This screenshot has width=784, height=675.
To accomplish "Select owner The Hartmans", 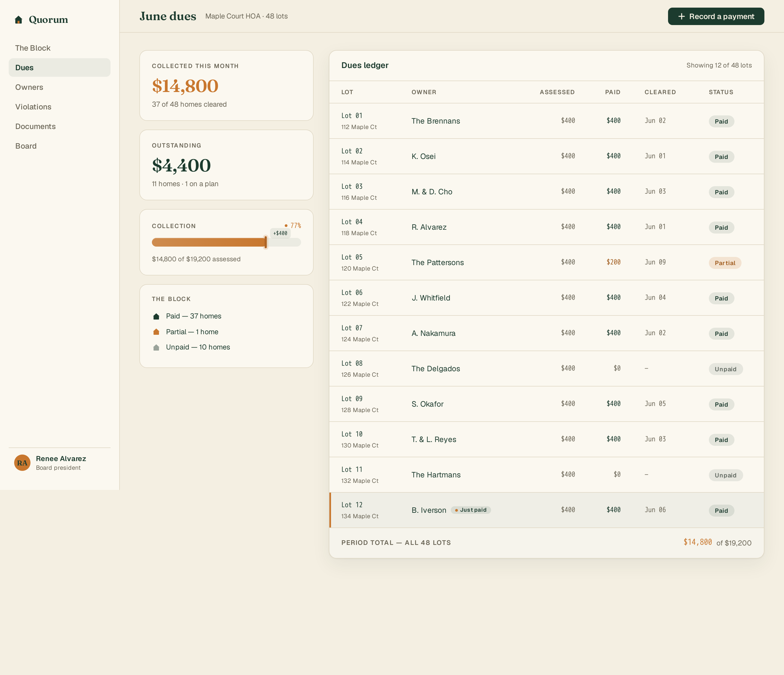I will tap(436, 475).
